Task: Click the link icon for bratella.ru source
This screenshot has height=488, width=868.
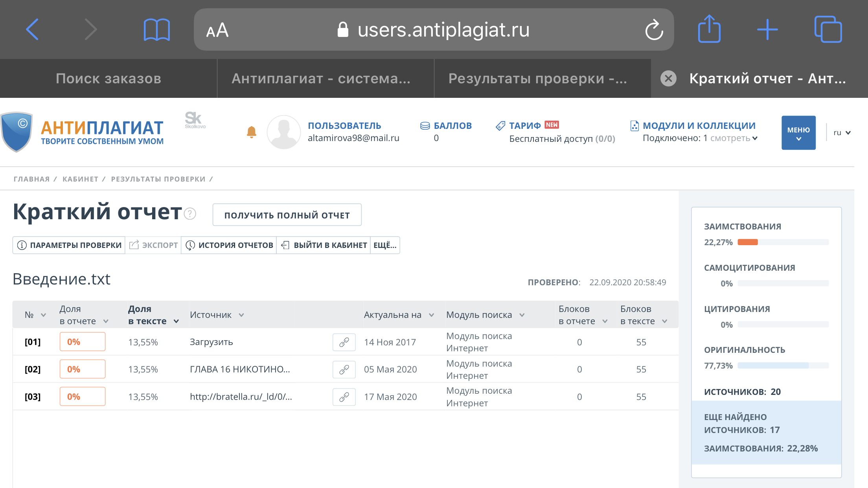Action: coord(344,397)
